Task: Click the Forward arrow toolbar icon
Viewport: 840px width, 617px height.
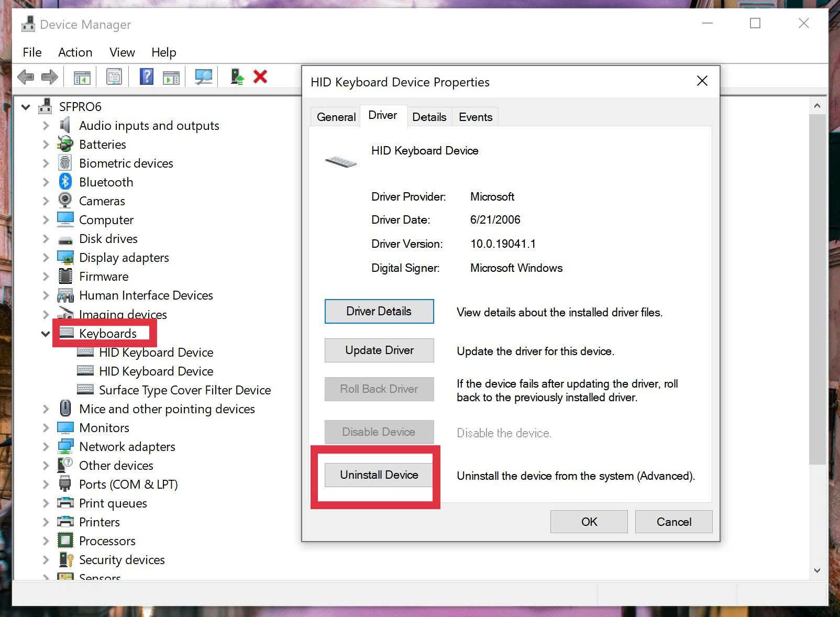Action: (50, 78)
